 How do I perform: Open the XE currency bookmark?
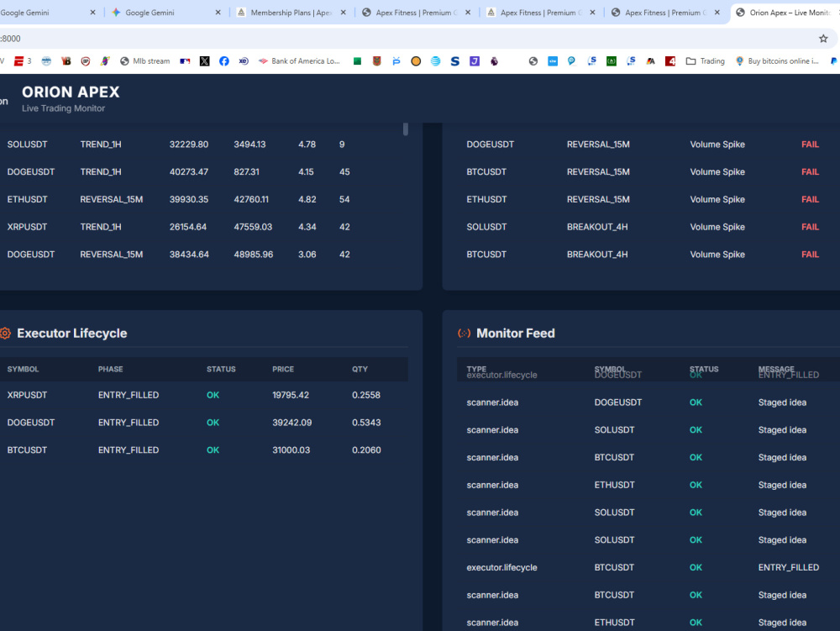coord(244,61)
